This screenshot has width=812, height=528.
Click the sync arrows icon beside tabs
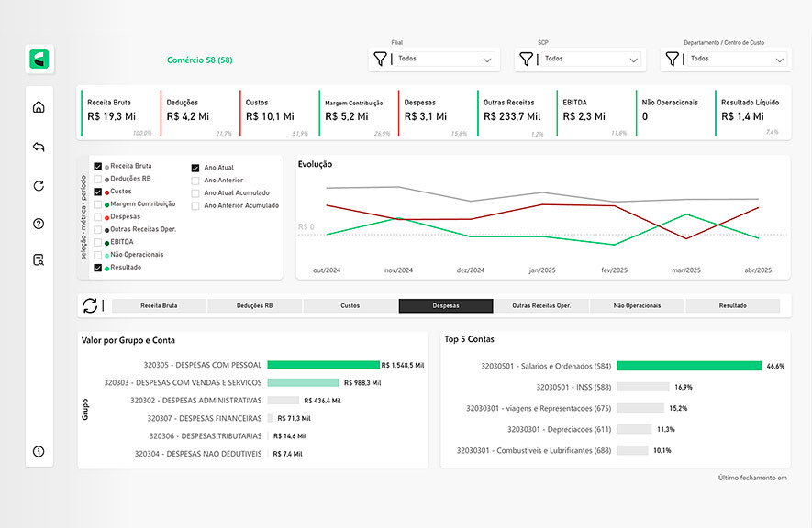tap(90, 306)
